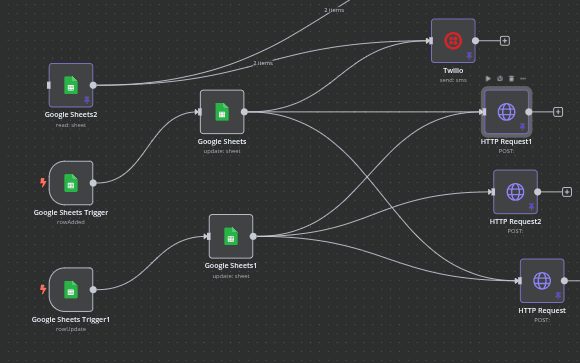Viewport: 580px width, 363px height.
Task: Select the Google Sheets2 node
Action: tap(71, 85)
